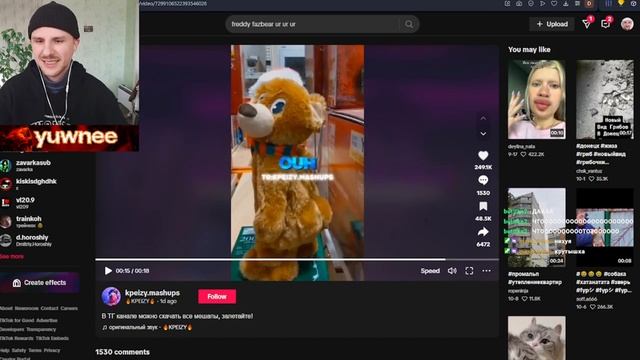Viewport: 640px width, 360px height.
Task: Open gray mushroom recommended video thumbnail
Action: click(x=604, y=100)
